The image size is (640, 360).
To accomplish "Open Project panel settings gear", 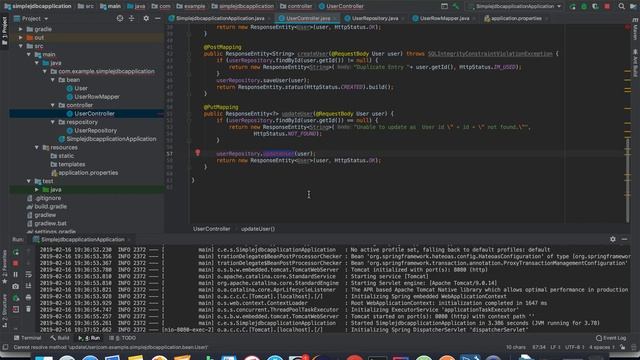I will [x=146, y=18].
